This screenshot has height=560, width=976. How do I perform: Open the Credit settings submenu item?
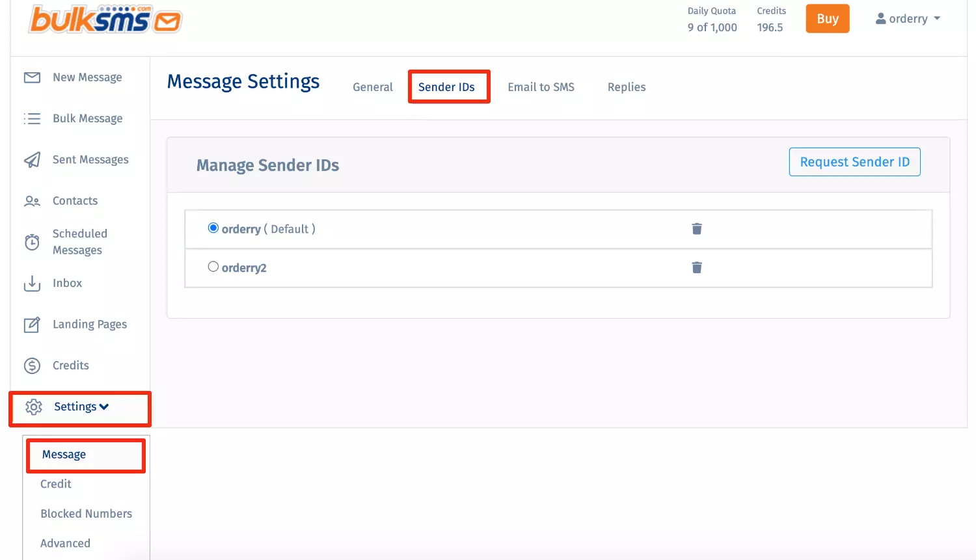click(56, 484)
